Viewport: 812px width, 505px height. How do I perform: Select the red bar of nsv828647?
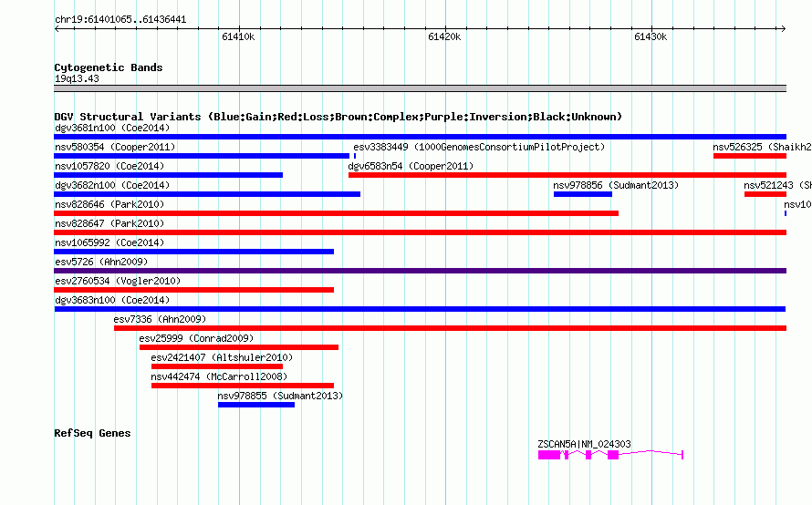[420, 232]
